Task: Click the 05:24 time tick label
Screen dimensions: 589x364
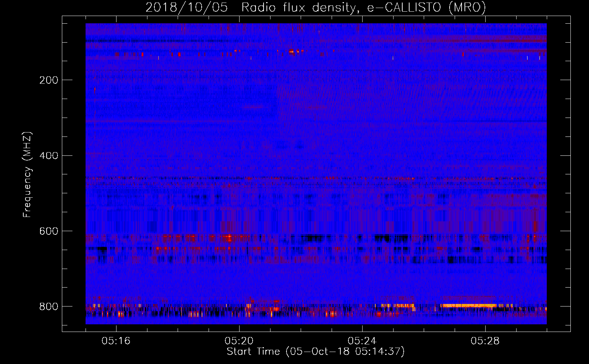Action: click(362, 341)
